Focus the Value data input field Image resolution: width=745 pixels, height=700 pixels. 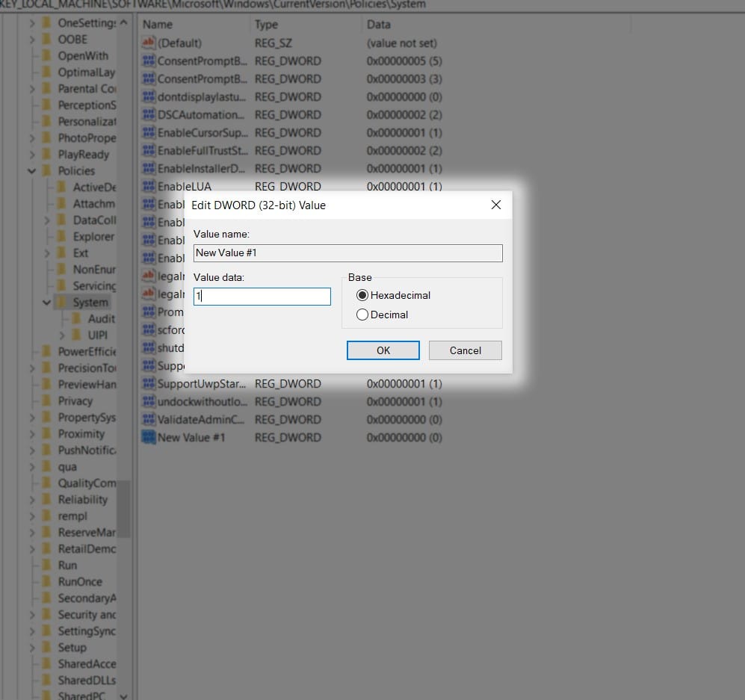pyautogui.click(x=262, y=297)
